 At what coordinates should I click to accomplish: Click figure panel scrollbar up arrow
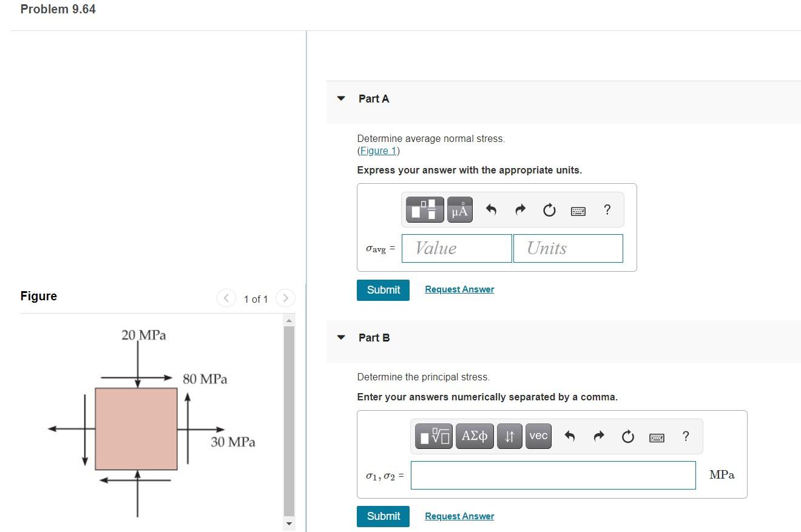[x=289, y=320]
